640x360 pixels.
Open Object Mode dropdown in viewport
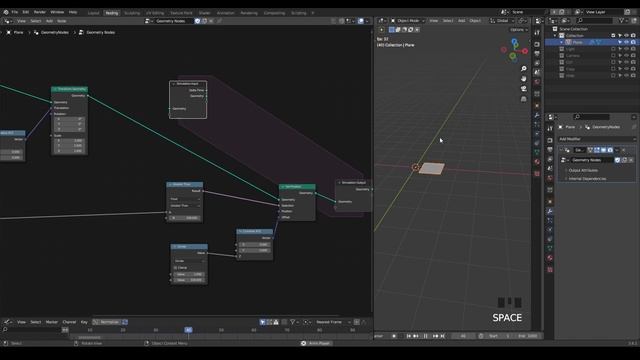[407, 21]
